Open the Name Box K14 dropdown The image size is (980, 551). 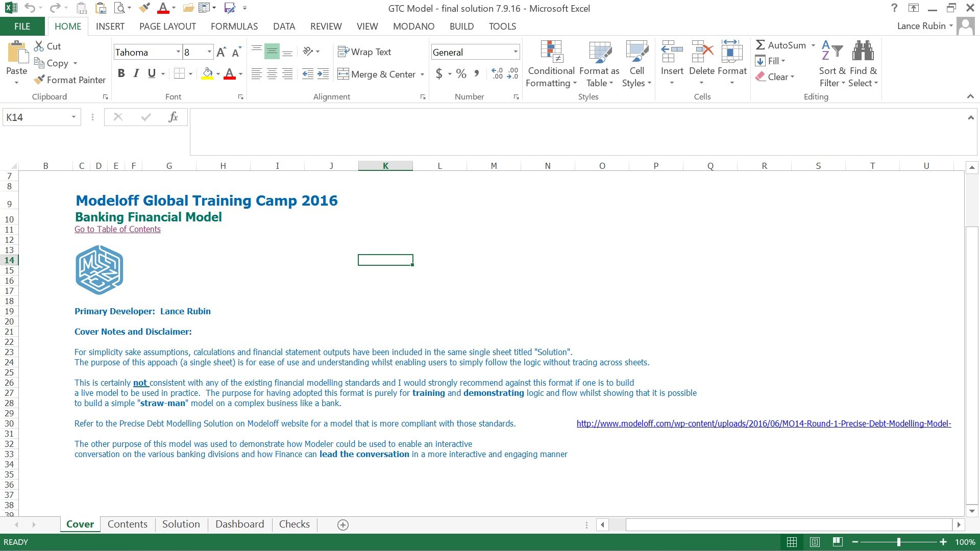tap(73, 117)
